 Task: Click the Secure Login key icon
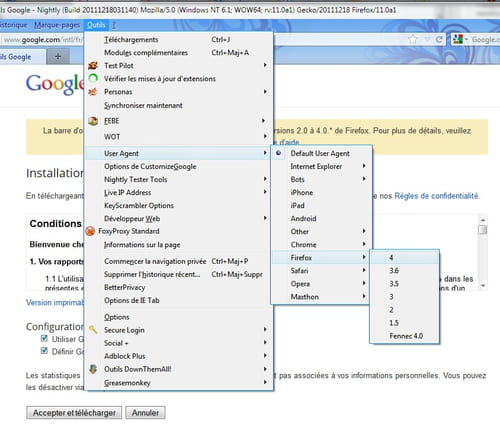pyautogui.click(x=93, y=330)
